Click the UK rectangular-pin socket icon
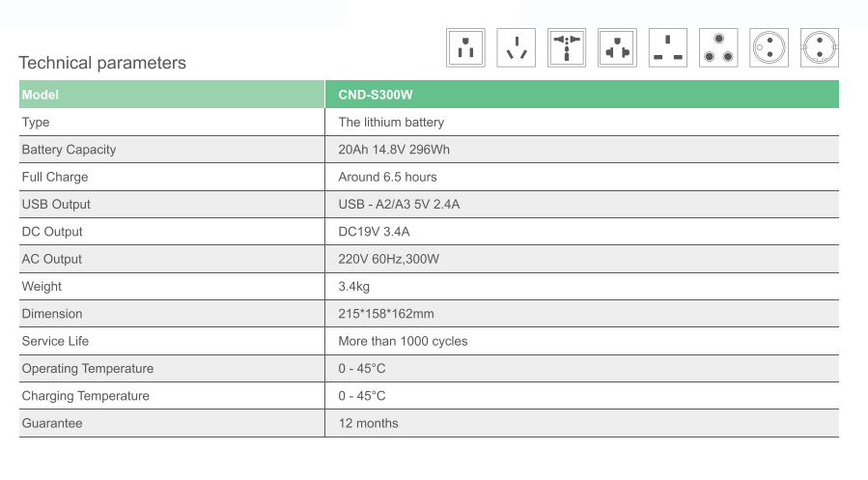The width and height of the screenshot is (868, 480). coord(667,47)
